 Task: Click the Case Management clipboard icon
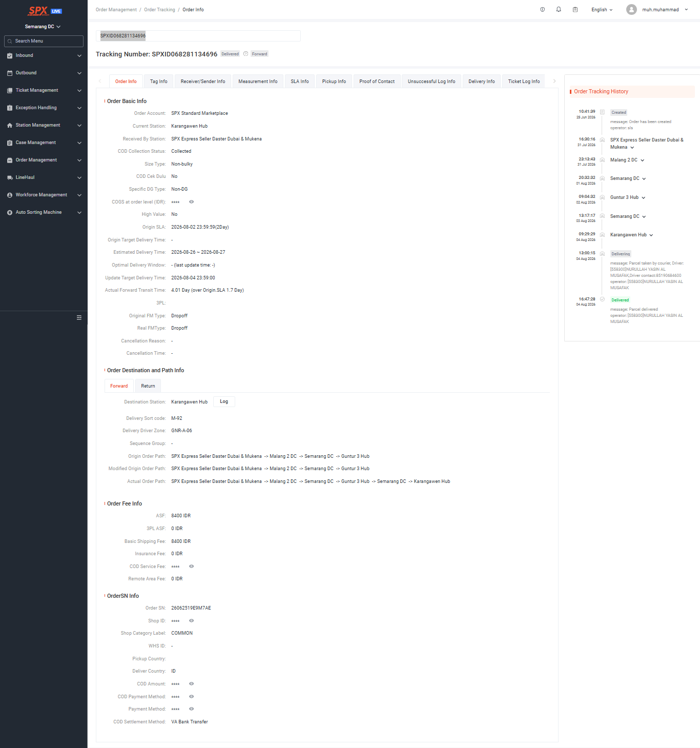pos(10,143)
